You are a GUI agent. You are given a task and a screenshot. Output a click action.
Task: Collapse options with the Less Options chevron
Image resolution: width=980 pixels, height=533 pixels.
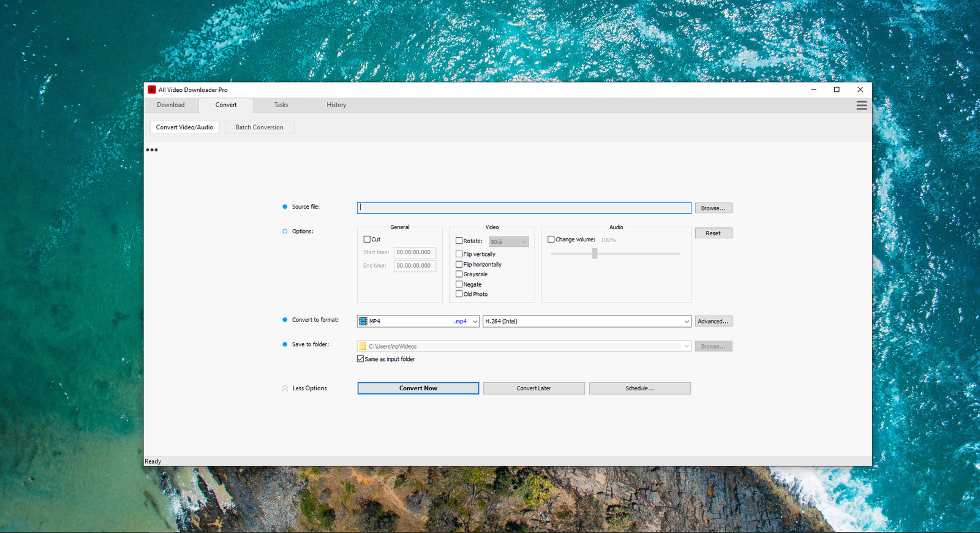[x=285, y=388]
